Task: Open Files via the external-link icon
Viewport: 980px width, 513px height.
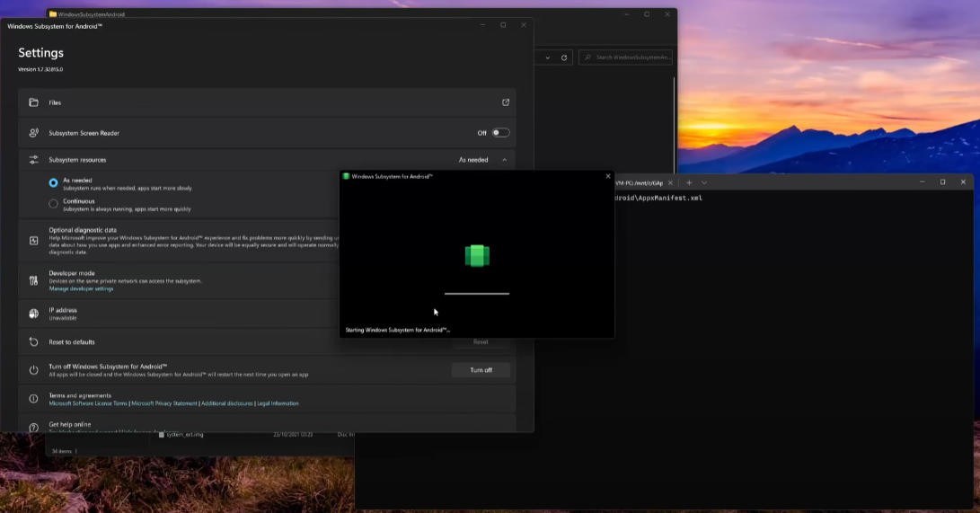Action: (x=506, y=102)
